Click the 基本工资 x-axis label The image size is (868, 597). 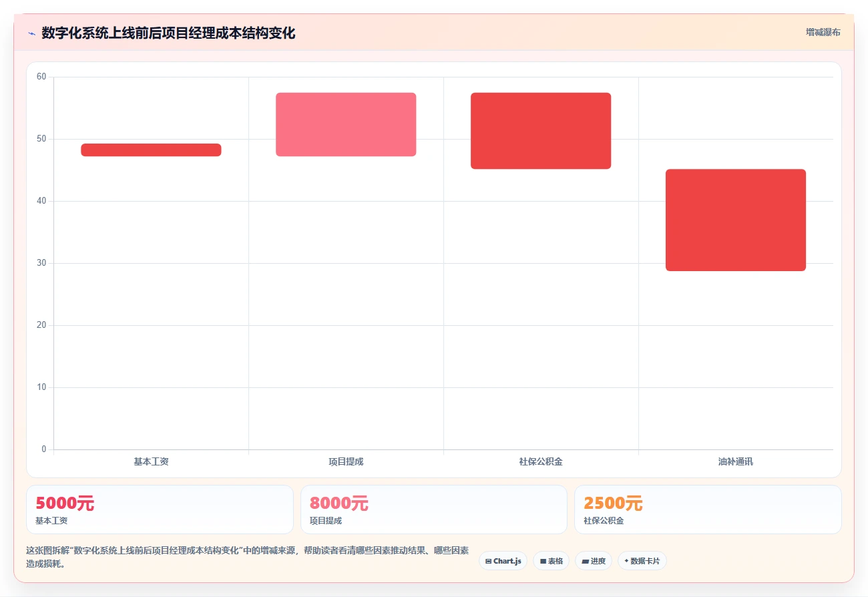[x=151, y=461]
